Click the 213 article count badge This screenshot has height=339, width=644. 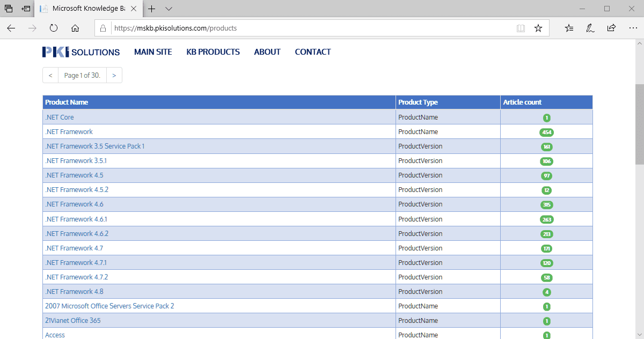tap(546, 234)
